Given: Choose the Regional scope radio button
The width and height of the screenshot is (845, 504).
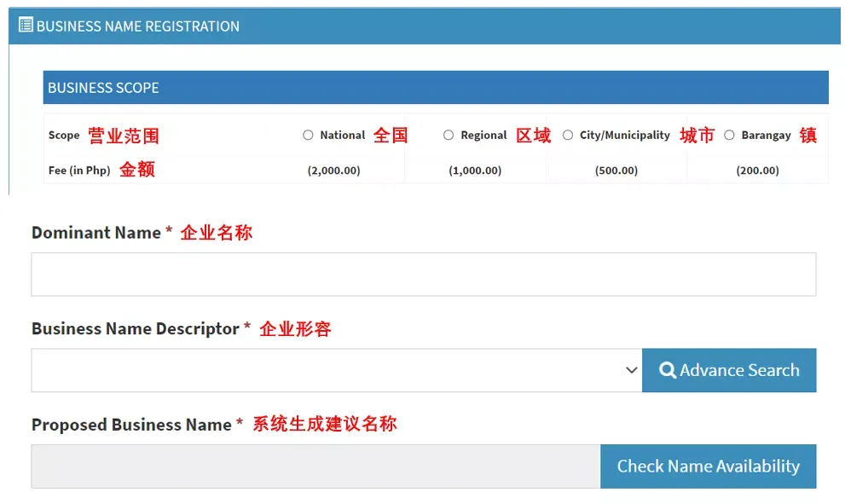Looking at the screenshot, I should coord(449,136).
